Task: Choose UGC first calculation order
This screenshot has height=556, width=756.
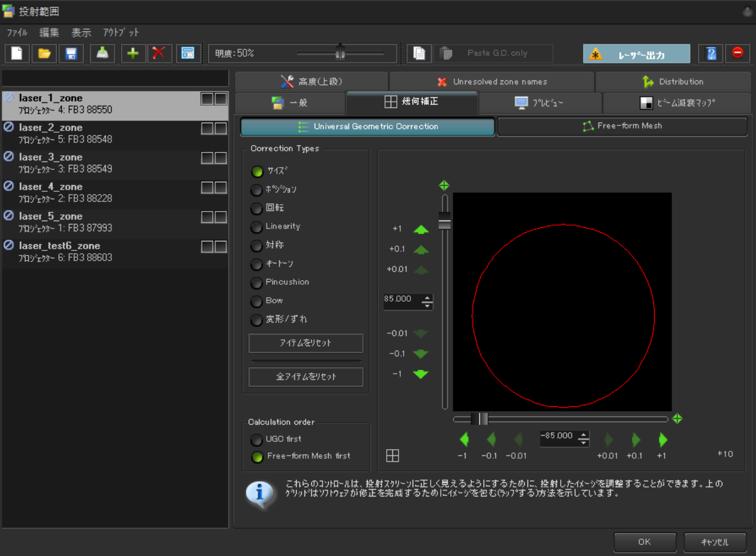Action: pos(257,440)
